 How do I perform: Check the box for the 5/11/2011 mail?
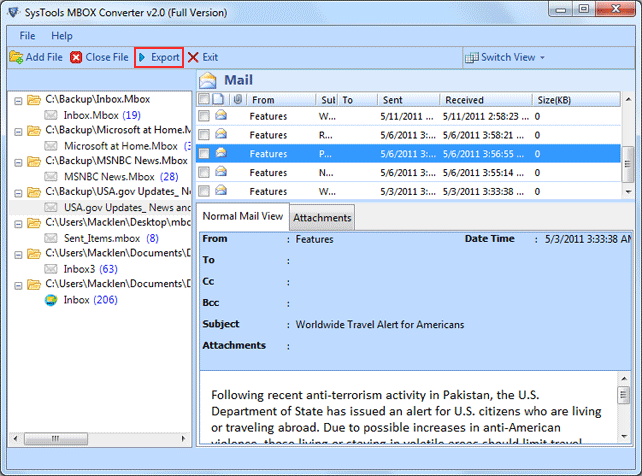(x=204, y=117)
